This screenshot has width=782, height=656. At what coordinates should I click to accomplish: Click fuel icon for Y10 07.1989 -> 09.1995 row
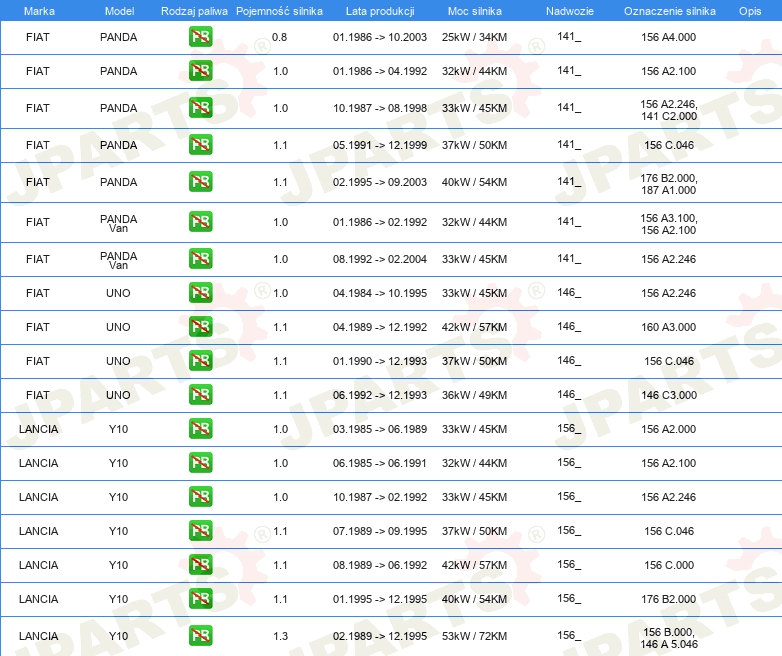[200, 530]
